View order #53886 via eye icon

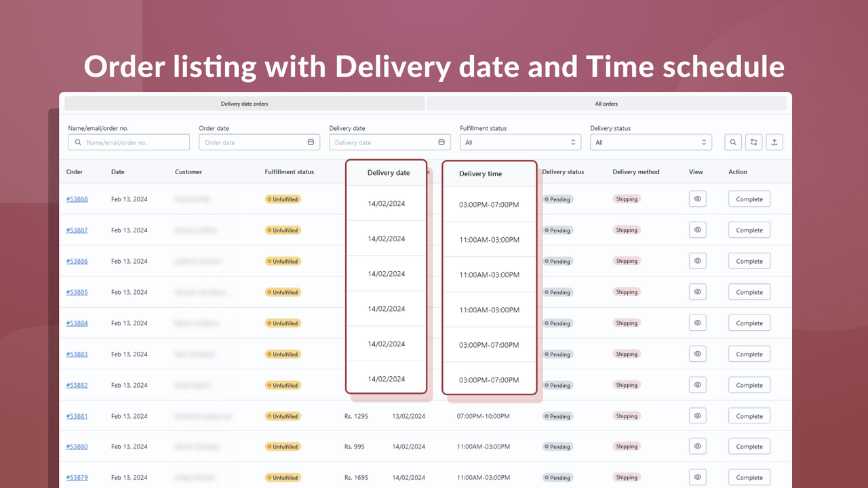click(x=697, y=261)
